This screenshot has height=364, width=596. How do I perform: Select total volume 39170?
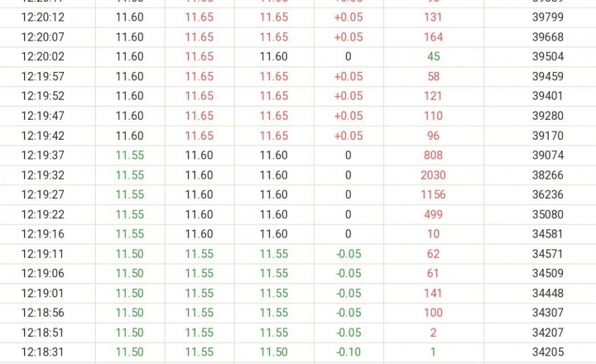point(548,136)
